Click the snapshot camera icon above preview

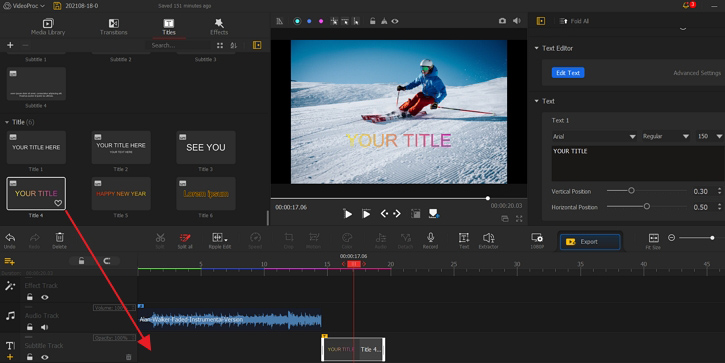point(502,21)
